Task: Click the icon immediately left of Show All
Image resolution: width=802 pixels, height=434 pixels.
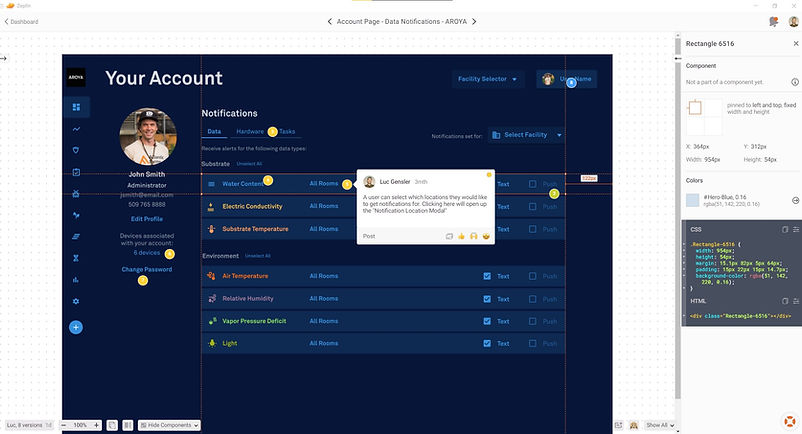Action: click(x=634, y=425)
